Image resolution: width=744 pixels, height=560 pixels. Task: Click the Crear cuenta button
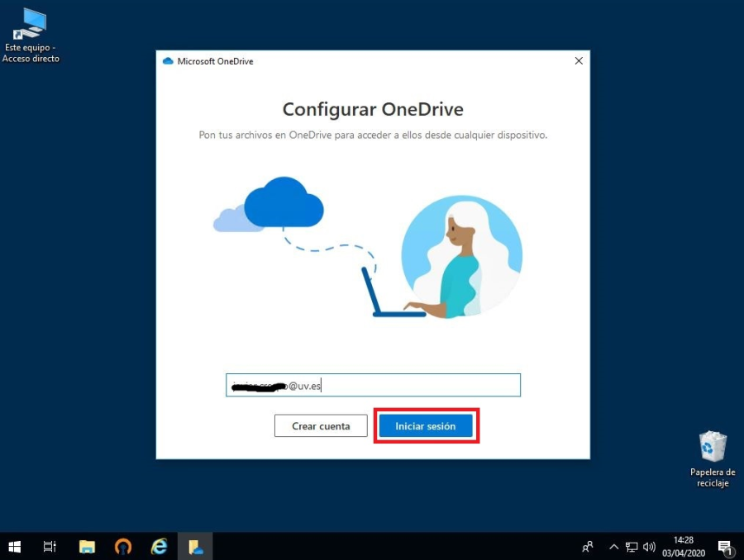click(321, 426)
